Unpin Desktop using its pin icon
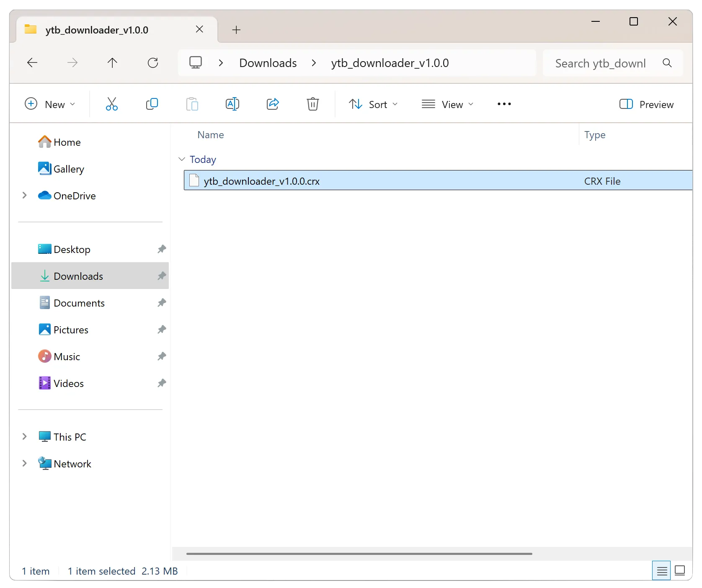The image size is (702, 588). pos(162,249)
